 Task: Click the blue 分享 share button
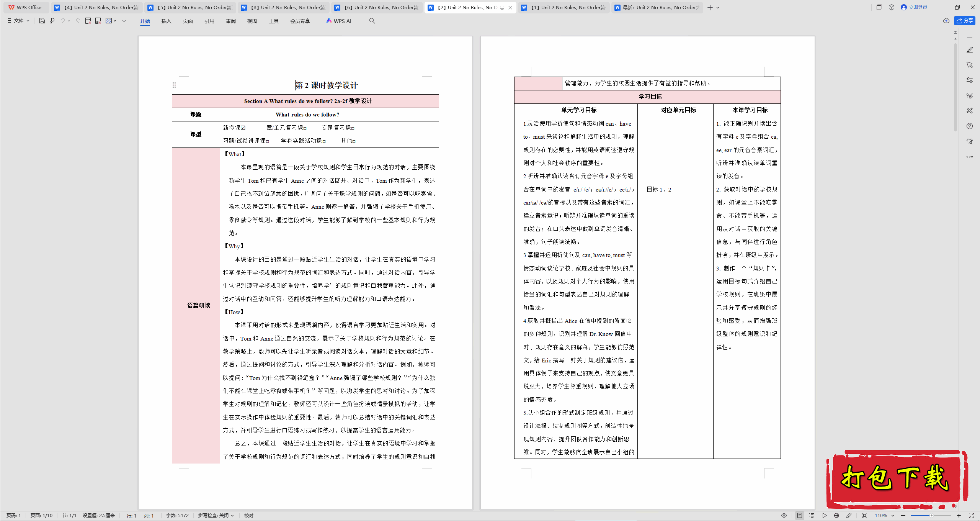[x=965, y=21]
